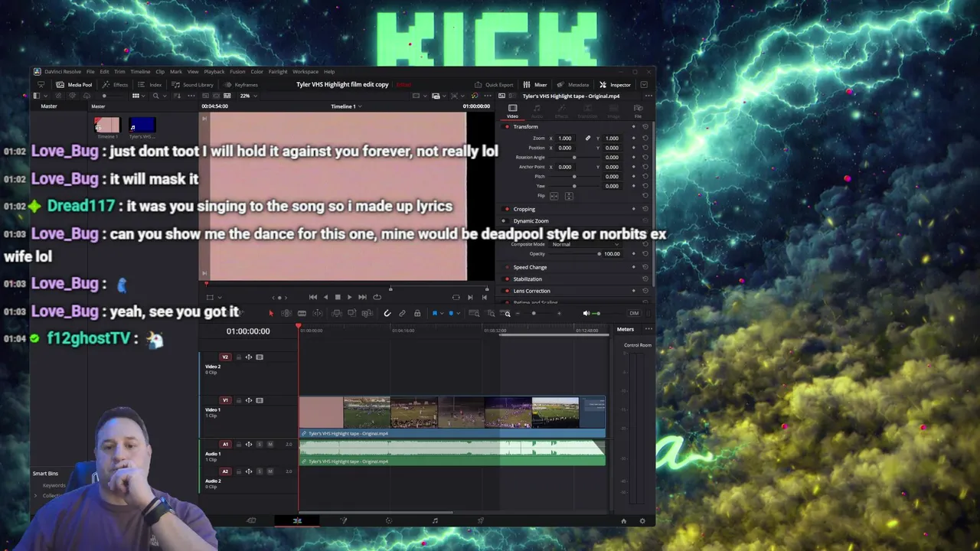Solo the Audio 1 track

click(259, 445)
